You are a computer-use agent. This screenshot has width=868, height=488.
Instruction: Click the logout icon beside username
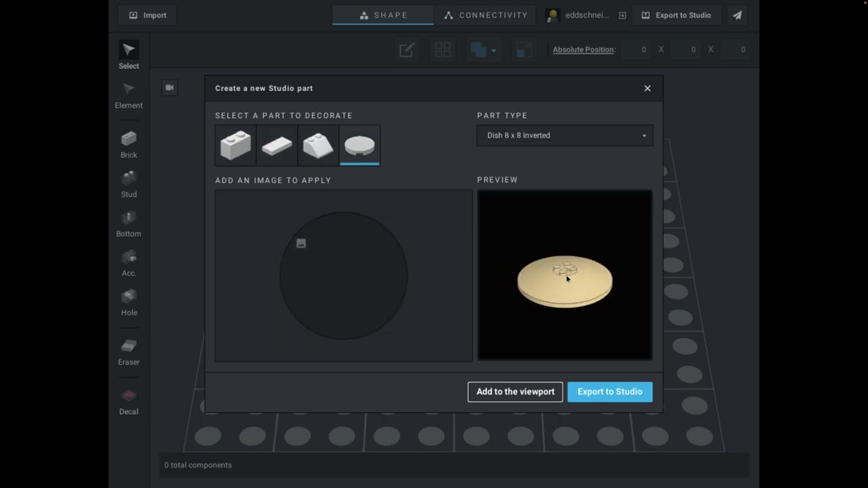(622, 16)
